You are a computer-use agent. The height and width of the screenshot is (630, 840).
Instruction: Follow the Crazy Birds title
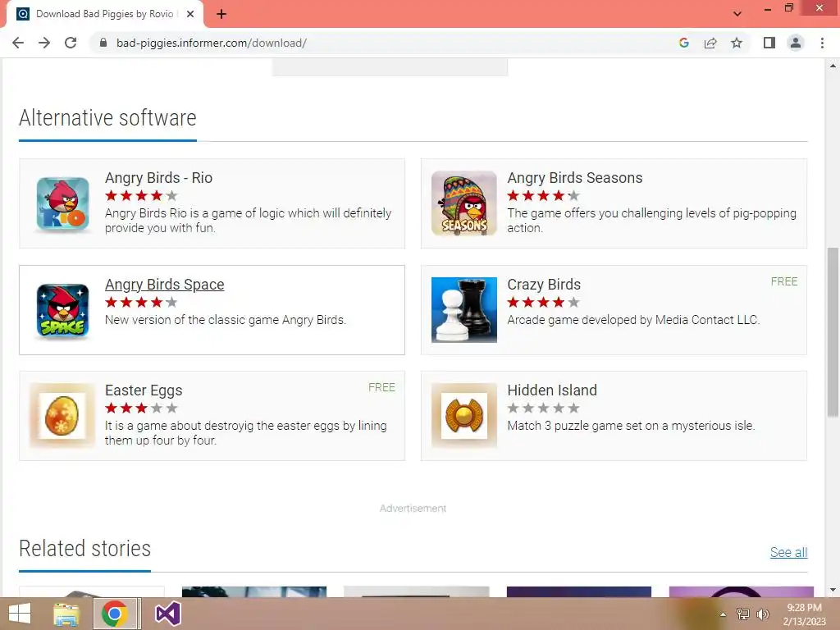544,285
